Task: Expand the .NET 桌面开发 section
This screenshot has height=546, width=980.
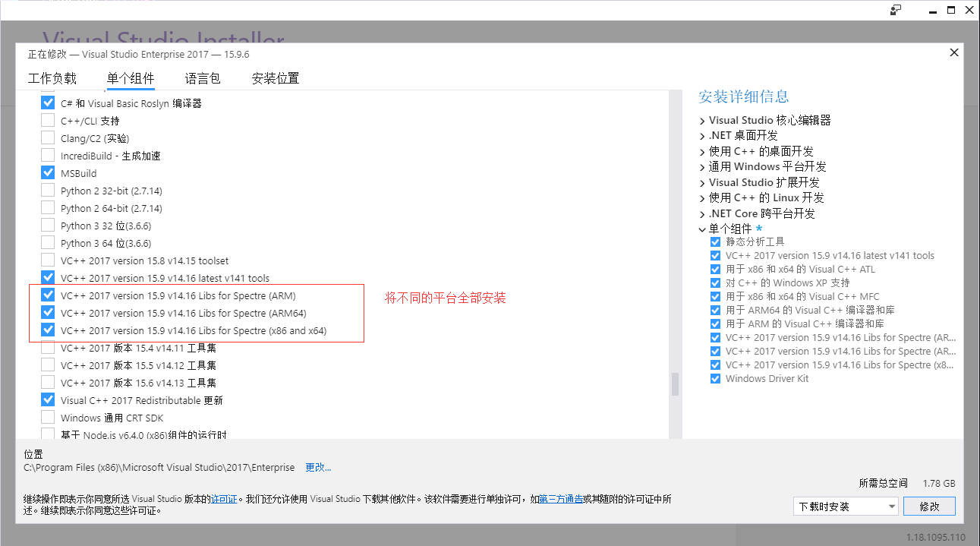Action: tap(702, 136)
